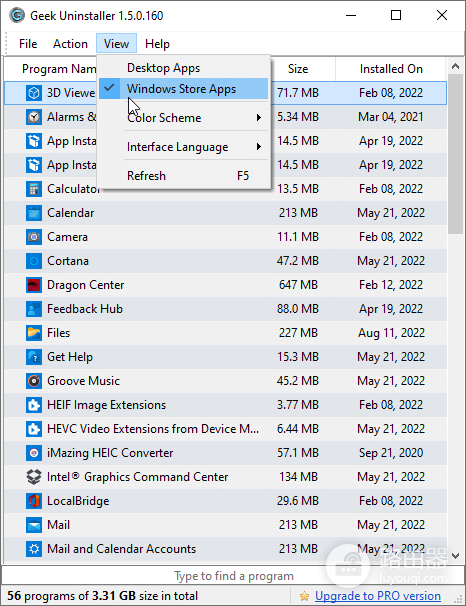Open the Action menu
The height and width of the screenshot is (606, 466).
click(x=70, y=44)
